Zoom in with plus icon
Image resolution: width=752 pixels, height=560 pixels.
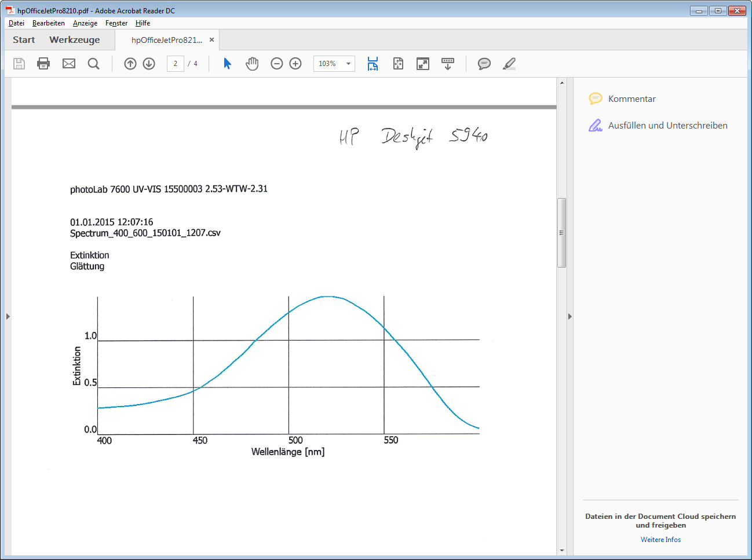pyautogui.click(x=295, y=64)
